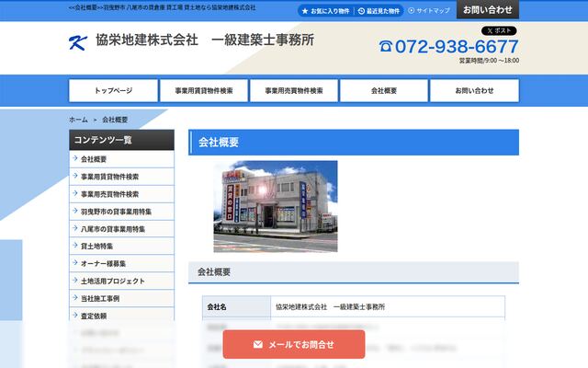Screen dimensions: 588x368
Task: Click the top tagline text about 羽曳野市 八尾市
Action: (x=162, y=7)
